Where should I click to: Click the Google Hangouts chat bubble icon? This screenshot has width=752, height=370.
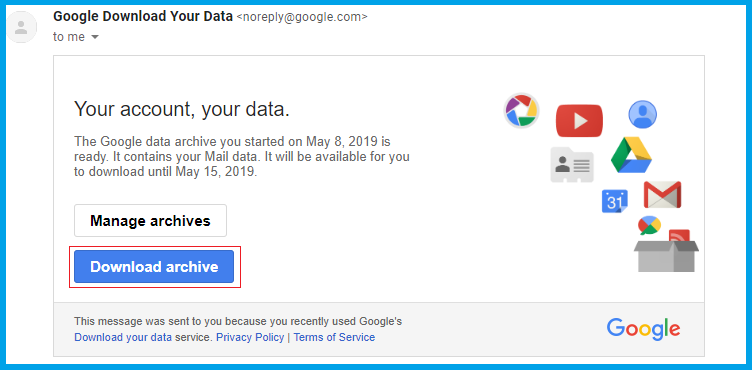tap(649, 225)
